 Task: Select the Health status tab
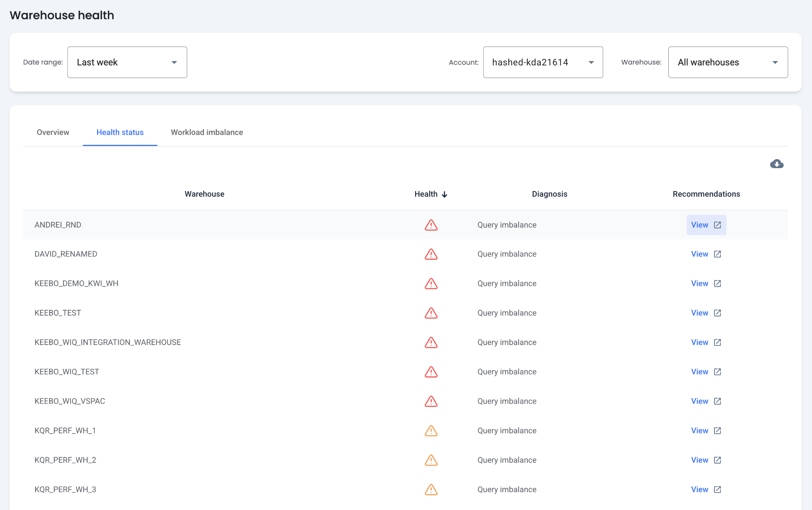coord(120,132)
